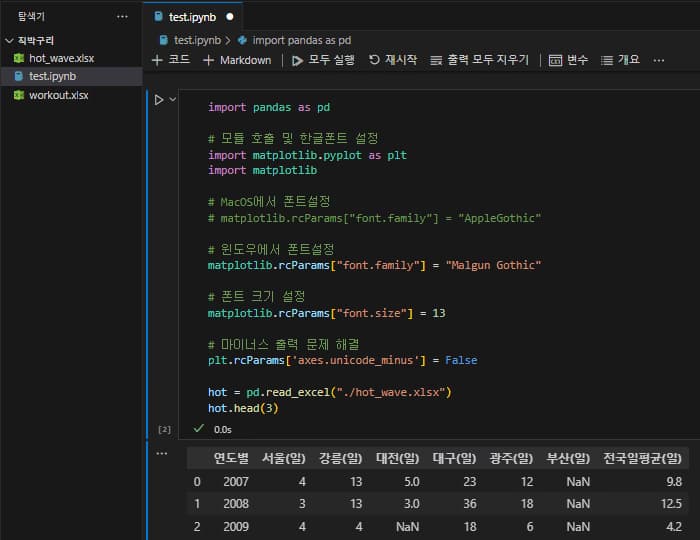Collapse the 직박구리 folder section

click(9, 41)
